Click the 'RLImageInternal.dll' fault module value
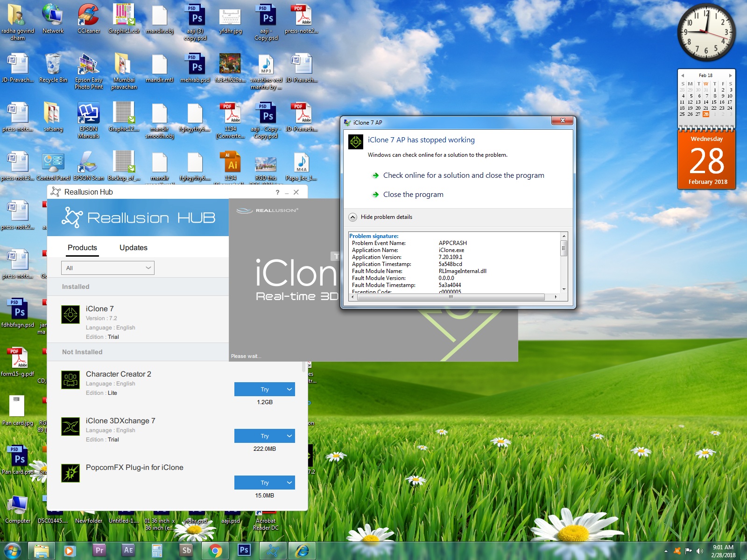This screenshot has height=560, width=747. [x=462, y=271]
